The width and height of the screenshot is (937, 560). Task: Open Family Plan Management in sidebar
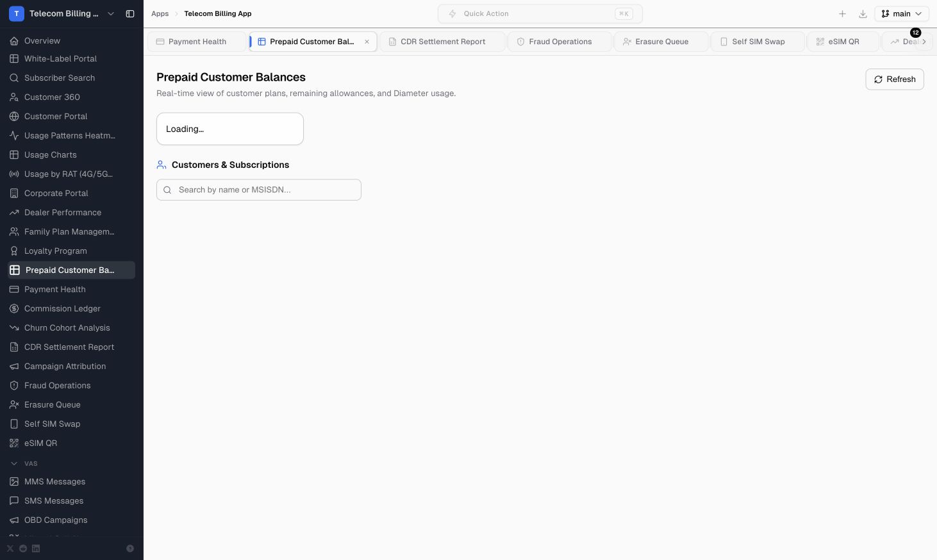(72, 231)
